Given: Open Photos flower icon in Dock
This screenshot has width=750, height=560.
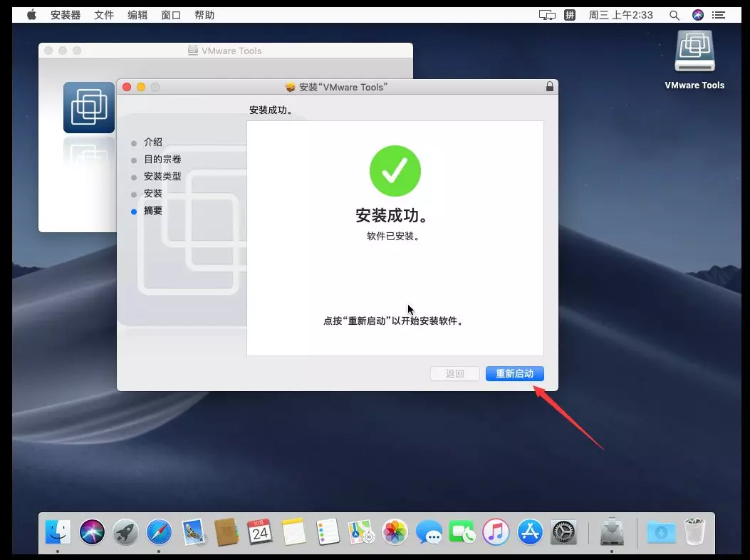Looking at the screenshot, I should 395,532.
